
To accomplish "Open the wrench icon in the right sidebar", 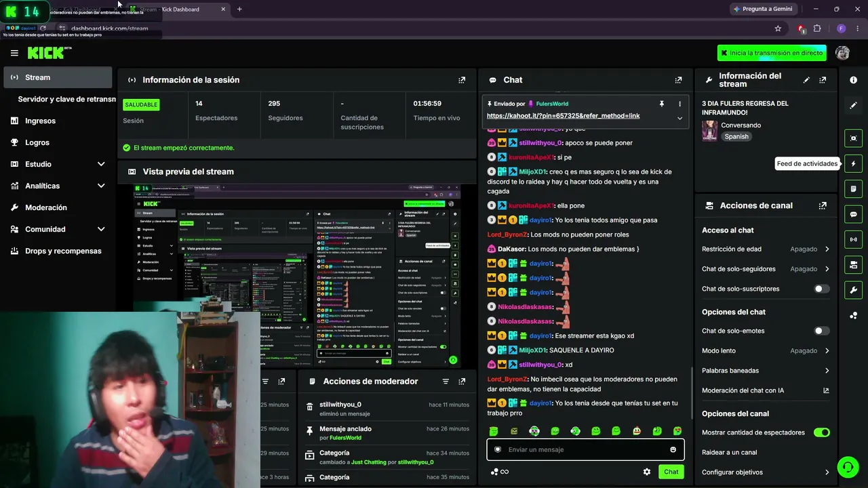I will (x=853, y=290).
